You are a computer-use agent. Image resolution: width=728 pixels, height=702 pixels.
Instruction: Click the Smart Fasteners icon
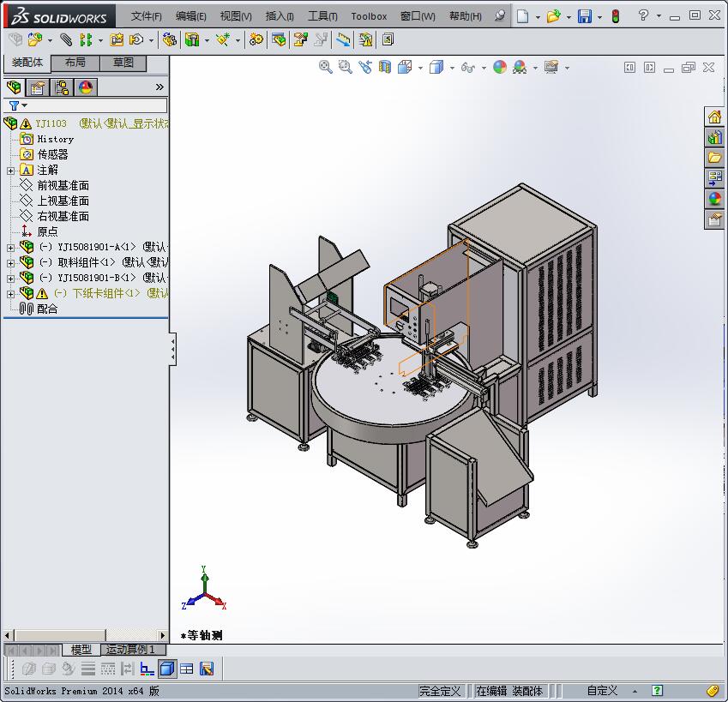(x=117, y=40)
